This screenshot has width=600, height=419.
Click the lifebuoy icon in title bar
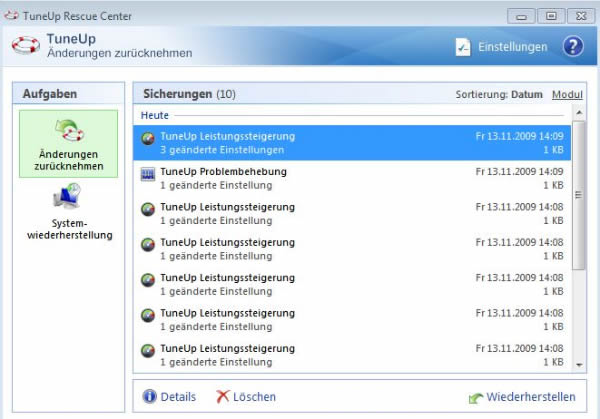11,15
